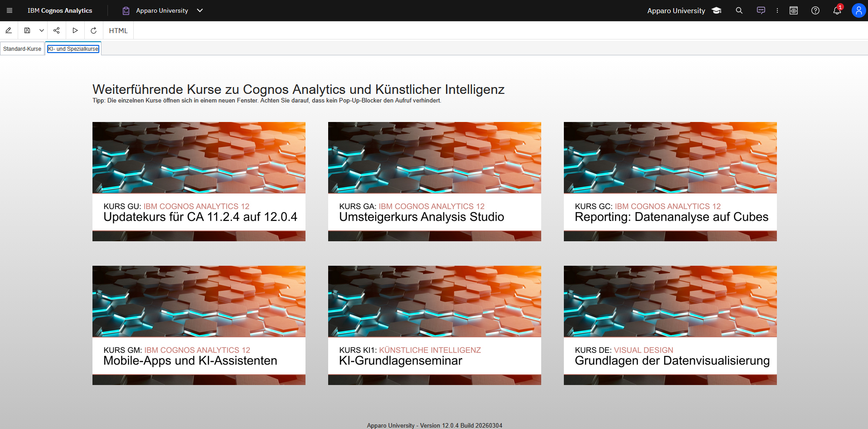Image resolution: width=868 pixels, height=429 pixels.
Task: Open the help question mark icon
Action: (x=815, y=10)
